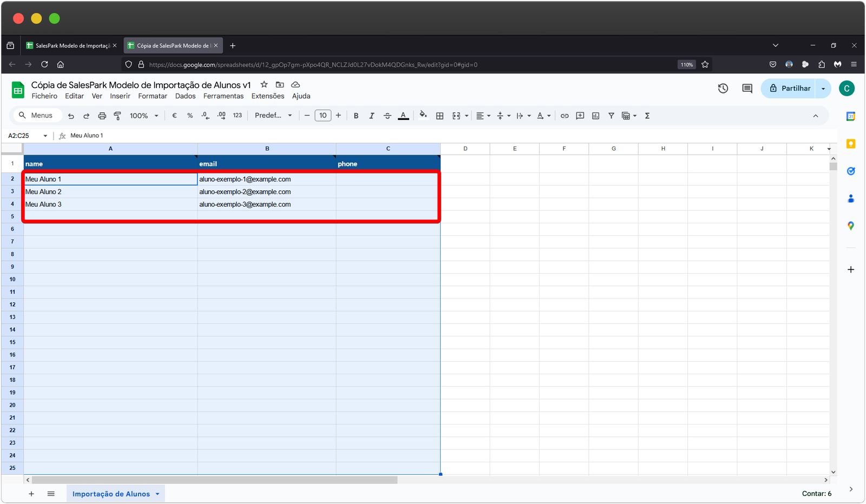Insert a link using toolbar icon
This screenshot has width=866, height=504.
(565, 116)
